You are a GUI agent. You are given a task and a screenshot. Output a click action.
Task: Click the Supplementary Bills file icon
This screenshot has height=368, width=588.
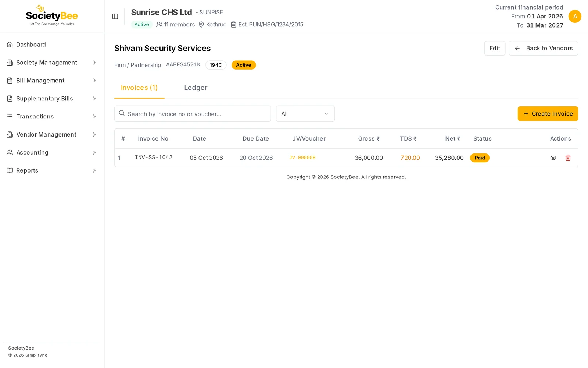click(10, 99)
